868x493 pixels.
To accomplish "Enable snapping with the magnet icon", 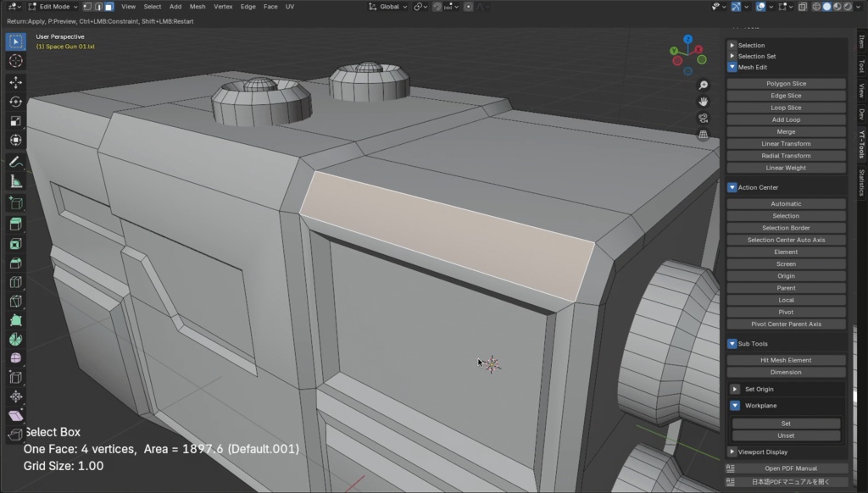I will click(437, 7).
